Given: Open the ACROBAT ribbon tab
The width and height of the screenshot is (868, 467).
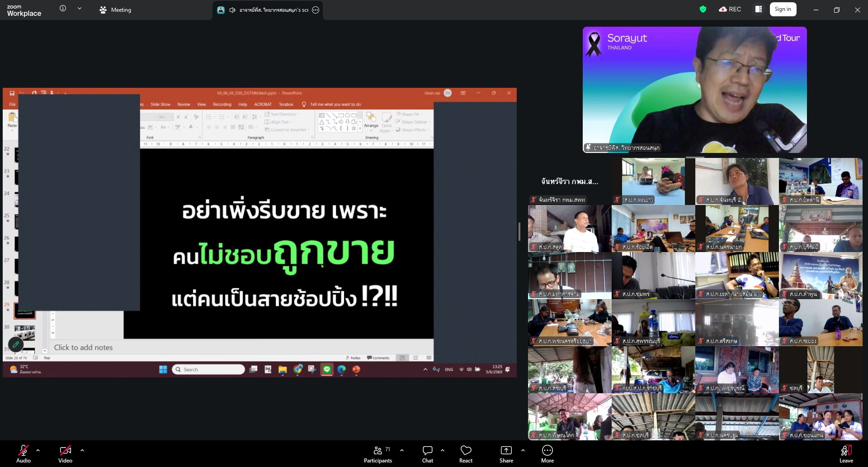Looking at the screenshot, I should coord(263,104).
